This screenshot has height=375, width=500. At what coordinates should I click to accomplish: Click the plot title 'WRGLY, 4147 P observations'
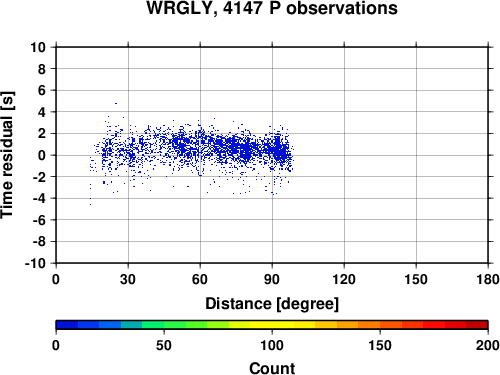272,8
